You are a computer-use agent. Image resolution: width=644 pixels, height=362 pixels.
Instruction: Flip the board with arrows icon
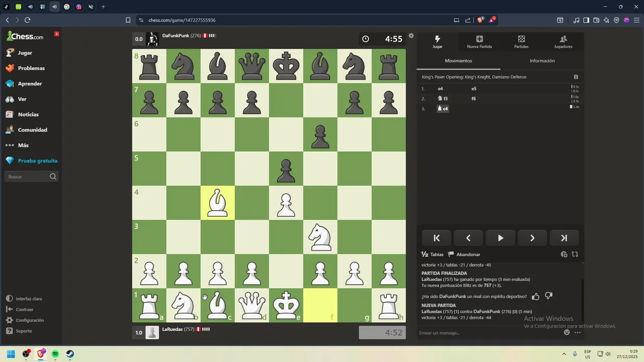[575, 254]
